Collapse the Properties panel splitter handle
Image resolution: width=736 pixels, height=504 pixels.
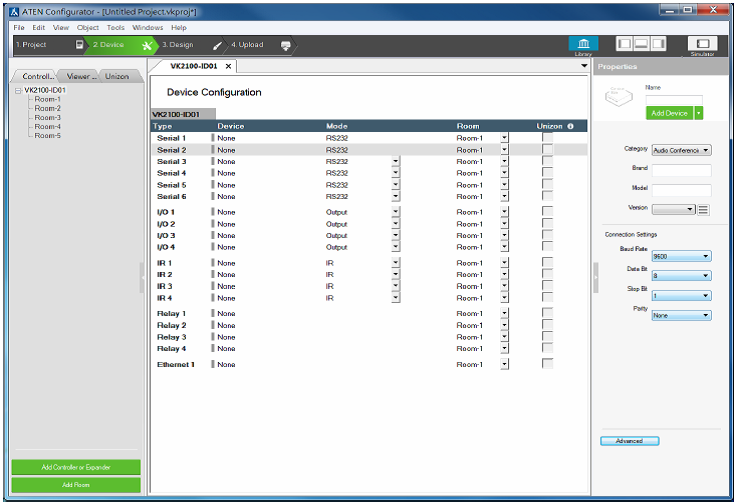pyautogui.click(x=596, y=278)
